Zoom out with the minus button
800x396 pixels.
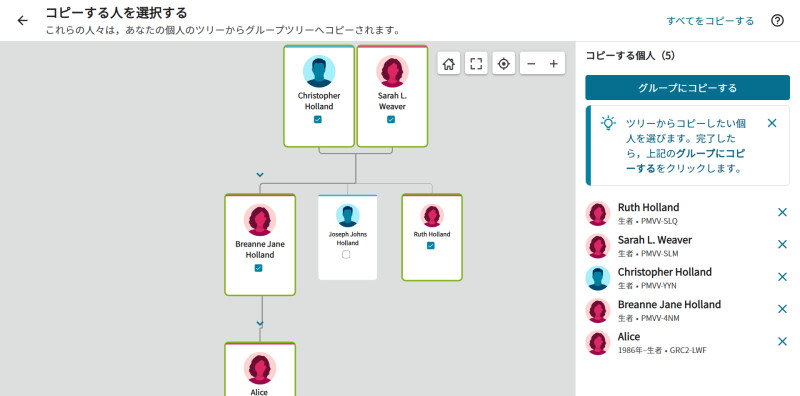(x=531, y=64)
